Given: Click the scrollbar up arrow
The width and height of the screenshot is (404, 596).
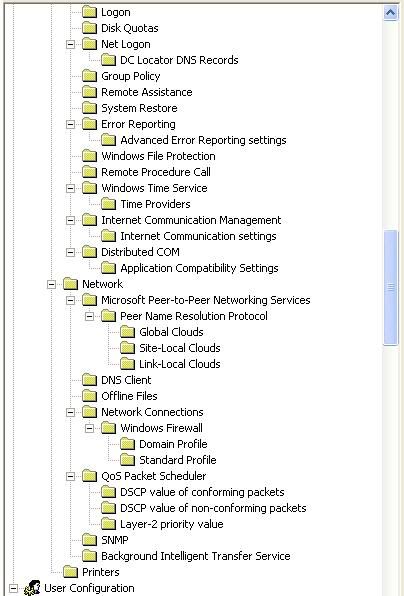Looking at the screenshot, I should 390,13.
